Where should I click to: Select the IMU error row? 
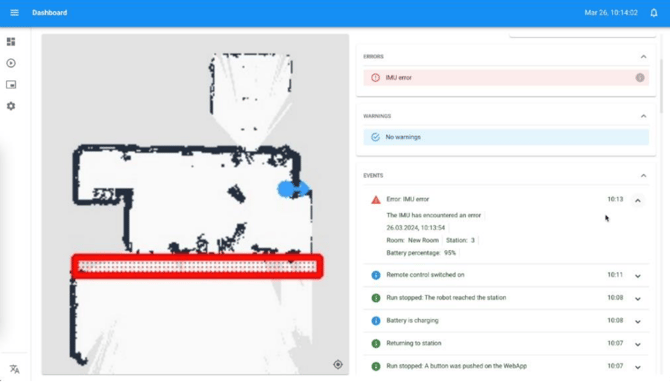(x=506, y=77)
